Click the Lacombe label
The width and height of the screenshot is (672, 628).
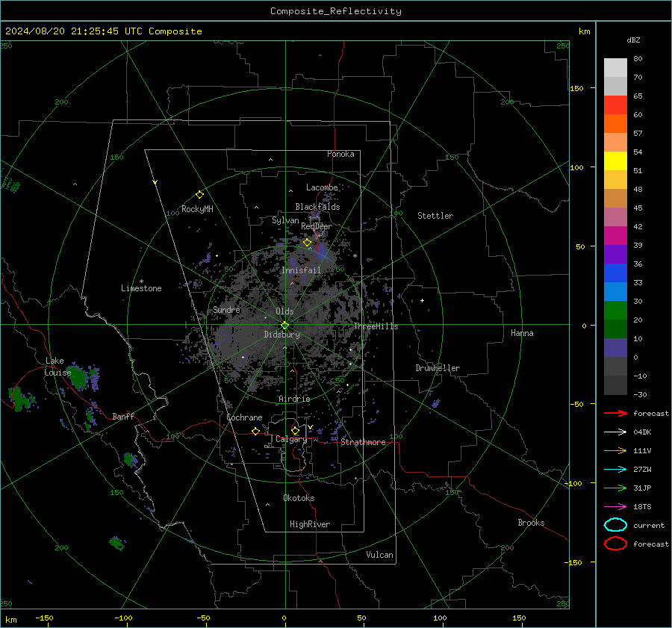322,187
